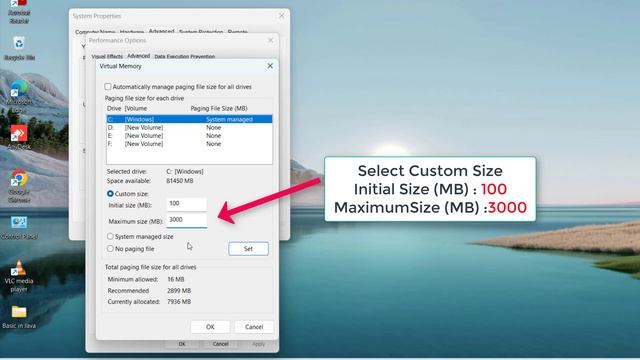Select drive F: [New Volume] row
640x360 pixels.
[x=189, y=144]
